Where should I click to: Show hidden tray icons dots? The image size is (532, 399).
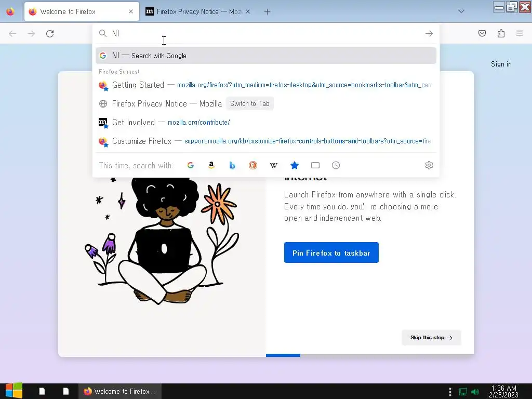click(x=450, y=392)
